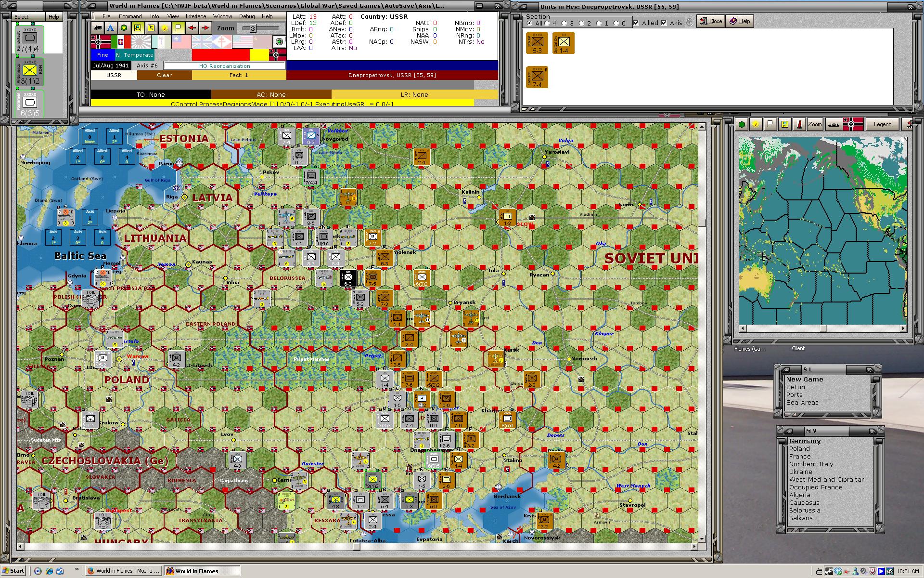The image size is (924, 578).
Task: Select Germany in the M V list
Action: 805,441
